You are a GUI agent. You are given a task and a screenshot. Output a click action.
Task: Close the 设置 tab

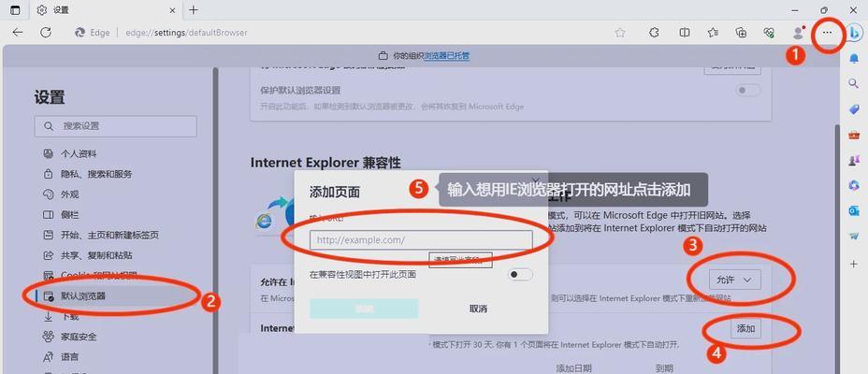point(173,10)
